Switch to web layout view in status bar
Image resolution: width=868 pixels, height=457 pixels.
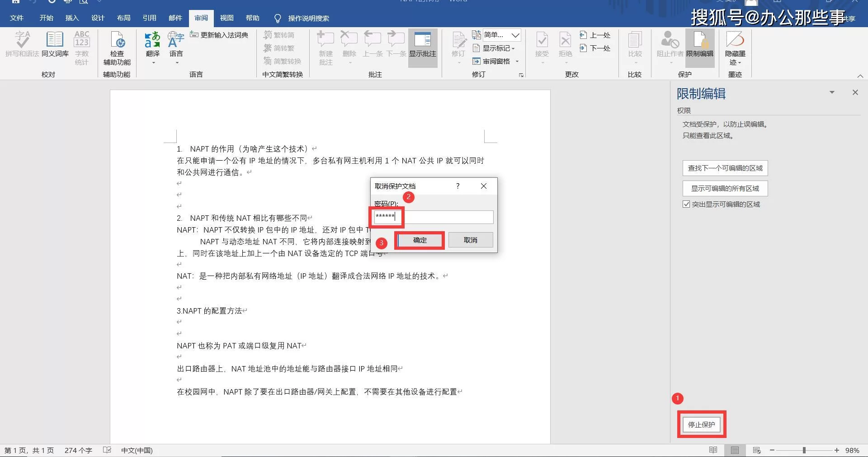pyautogui.click(x=756, y=450)
